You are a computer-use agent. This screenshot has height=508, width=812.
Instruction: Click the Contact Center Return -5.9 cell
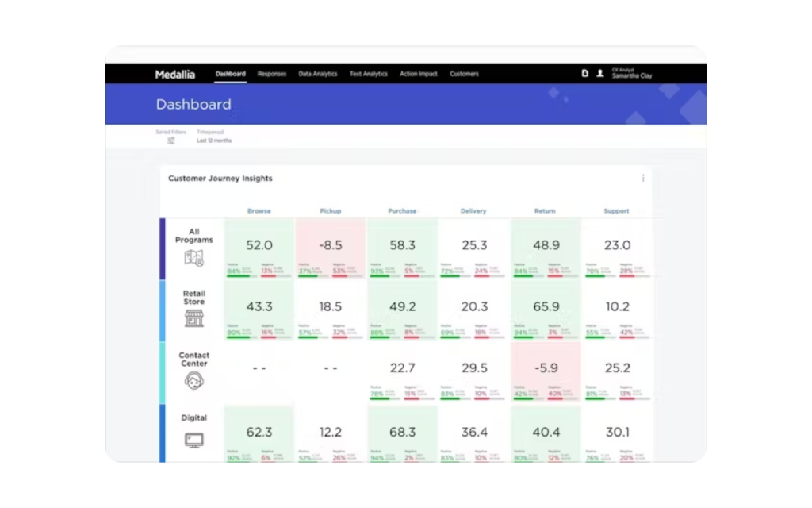click(546, 368)
